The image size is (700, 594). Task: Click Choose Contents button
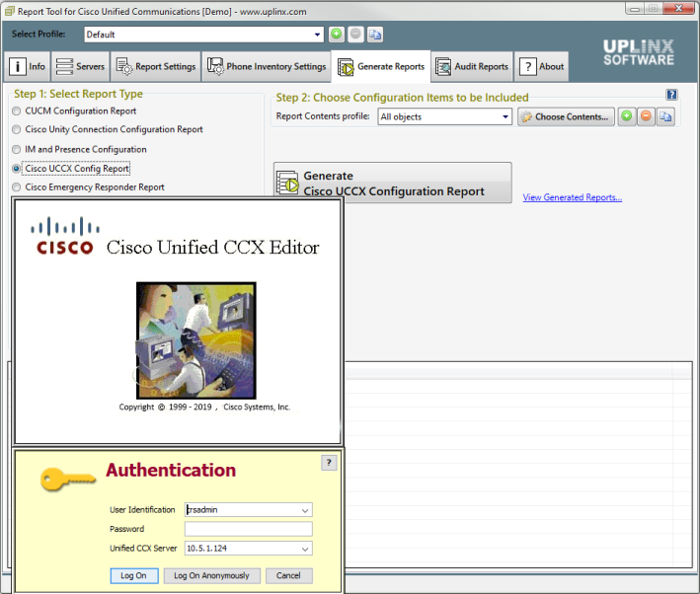pyautogui.click(x=566, y=117)
